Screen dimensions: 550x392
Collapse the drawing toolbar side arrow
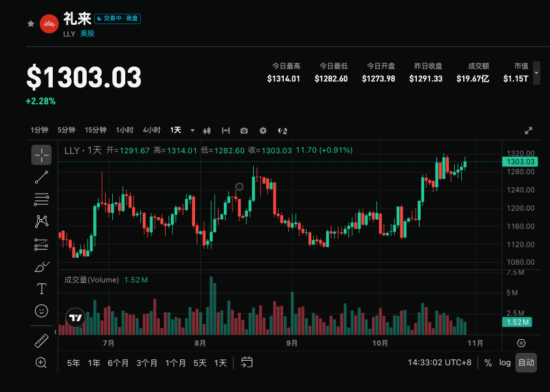coord(55,332)
